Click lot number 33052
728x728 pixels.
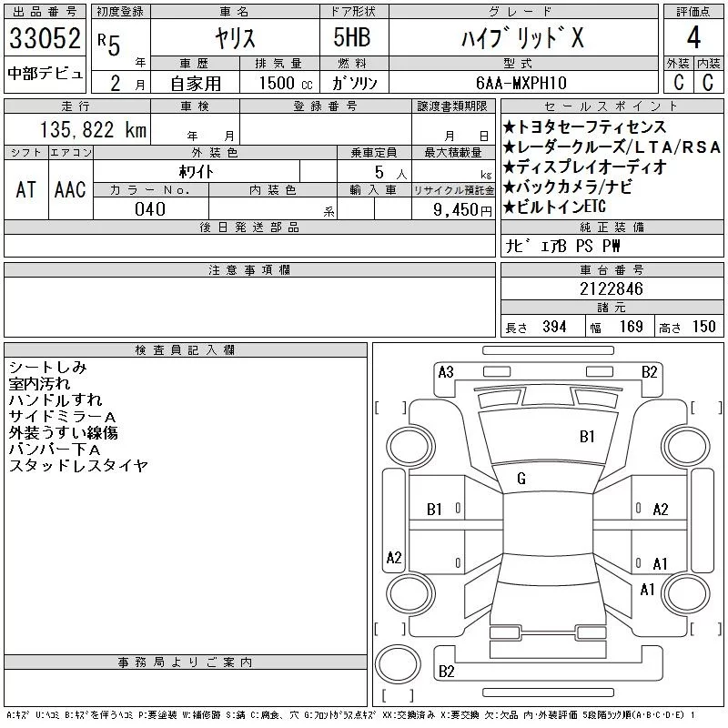coord(45,38)
